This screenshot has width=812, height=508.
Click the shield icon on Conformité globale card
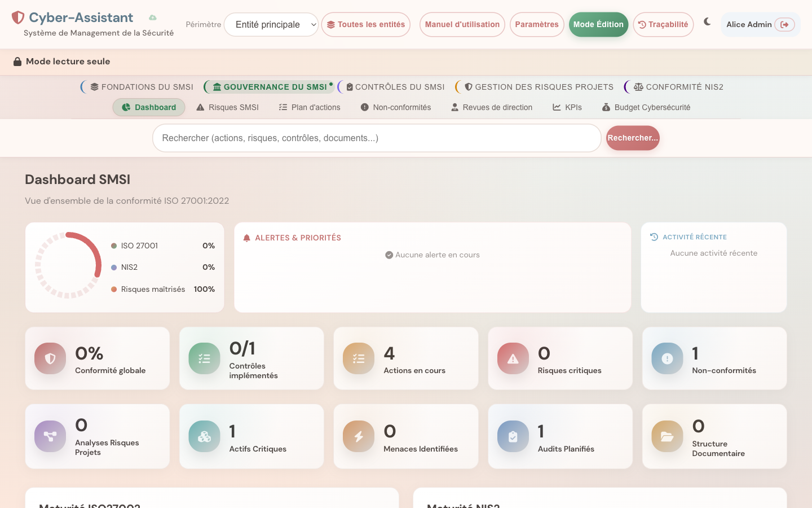point(50,358)
